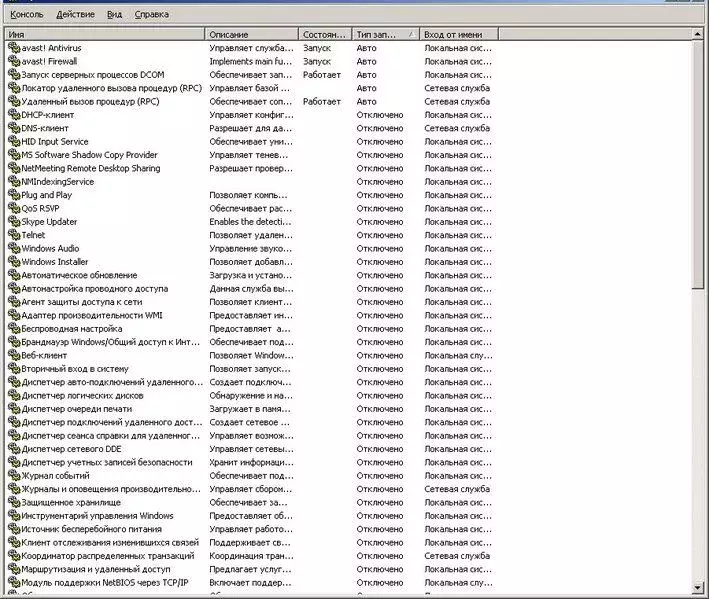Click the service icon for Telnet
The image size is (709, 599).
tap(14, 235)
